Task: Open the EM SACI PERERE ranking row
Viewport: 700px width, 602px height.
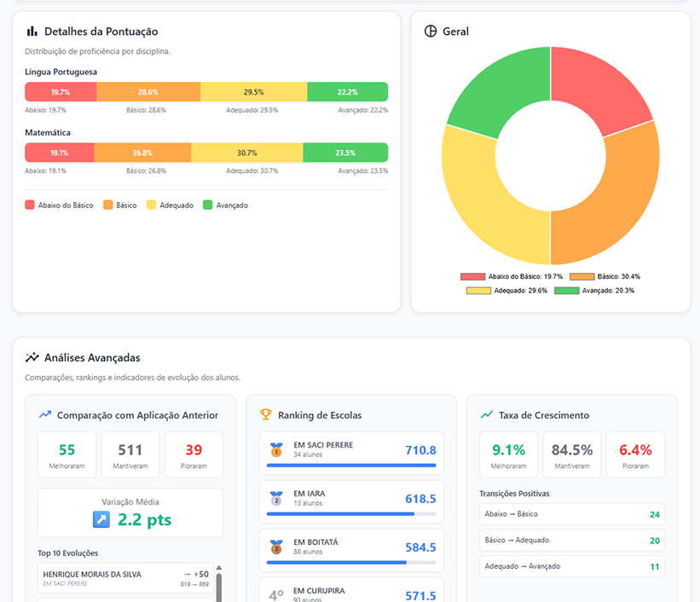Action: (351, 453)
